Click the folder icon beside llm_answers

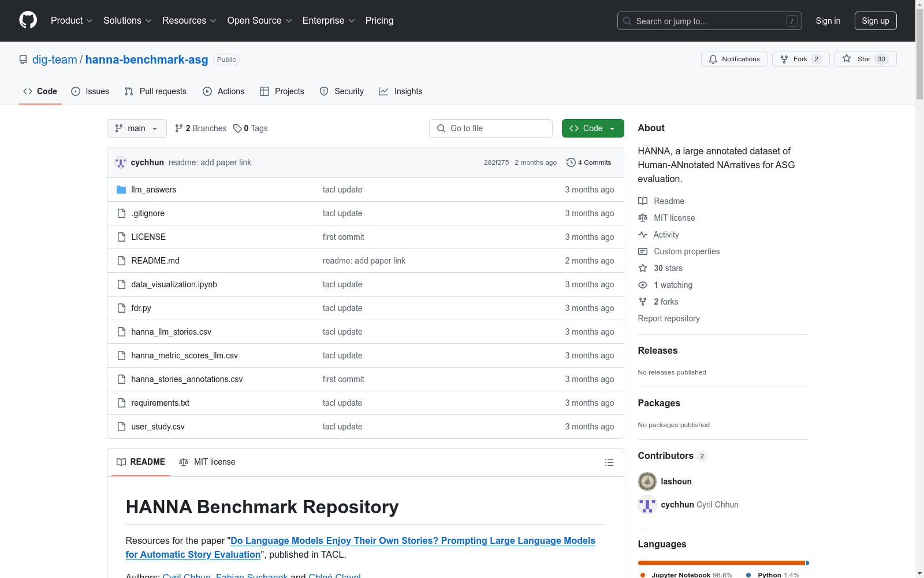tap(121, 190)
